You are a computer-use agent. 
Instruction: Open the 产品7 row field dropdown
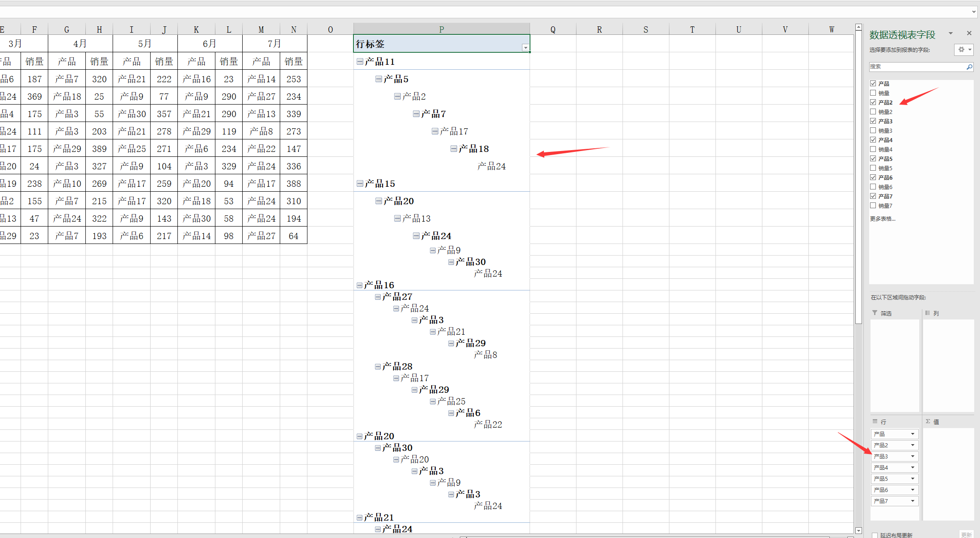click(x=913, y=501)
